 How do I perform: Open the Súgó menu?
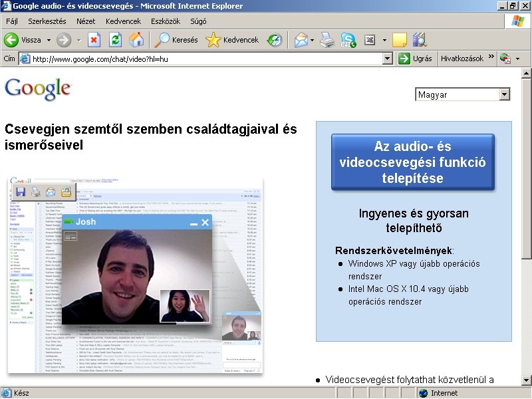[198, 21]
